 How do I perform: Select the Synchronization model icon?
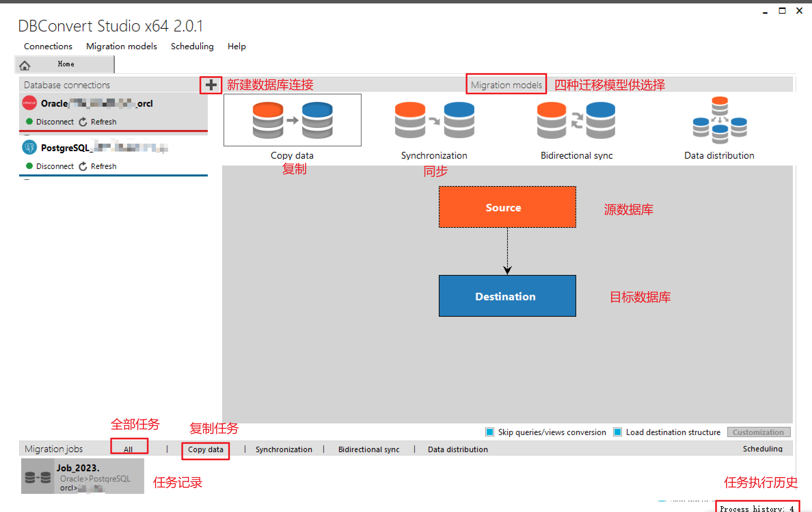pos(434,120)
